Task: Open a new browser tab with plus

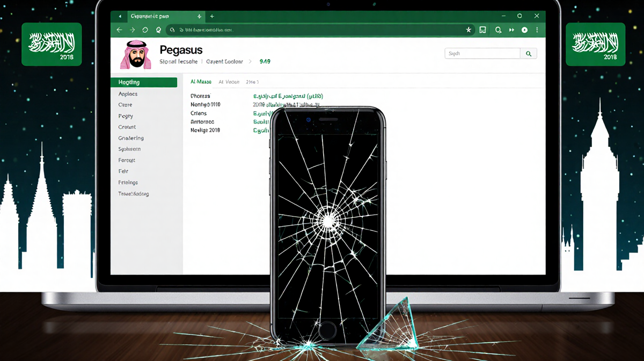Action: click(x=211, y=16)
